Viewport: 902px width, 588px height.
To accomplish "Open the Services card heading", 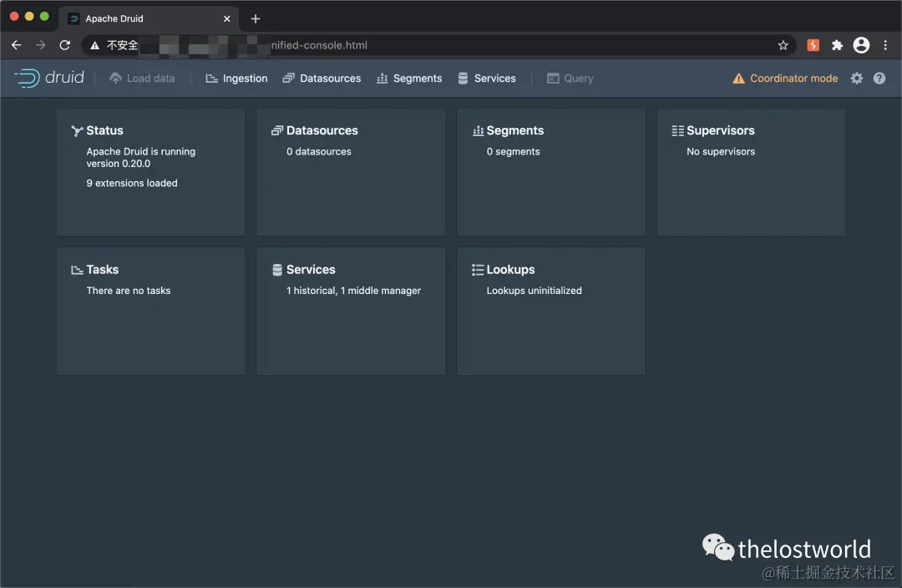I will [x=311, y=270].
